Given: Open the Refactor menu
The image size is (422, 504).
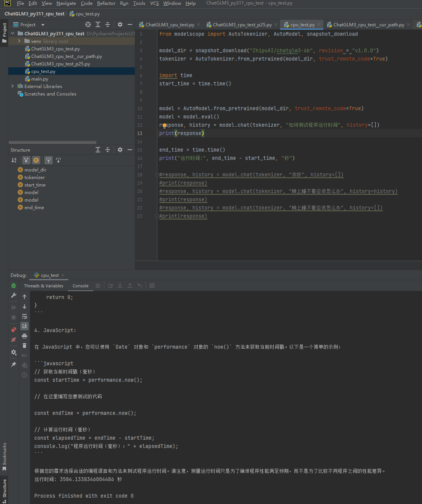Looking at the screenshot, I should coord(106,3).
